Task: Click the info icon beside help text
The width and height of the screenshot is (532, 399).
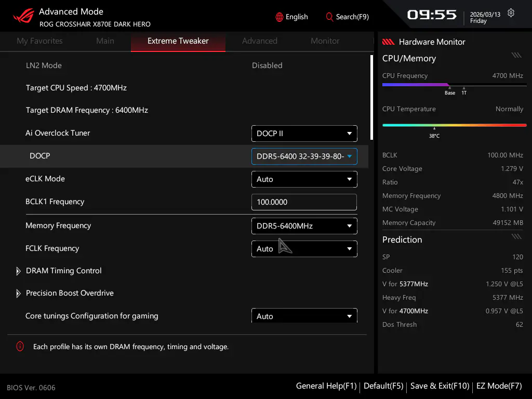Action: click(x=20, y=347)
